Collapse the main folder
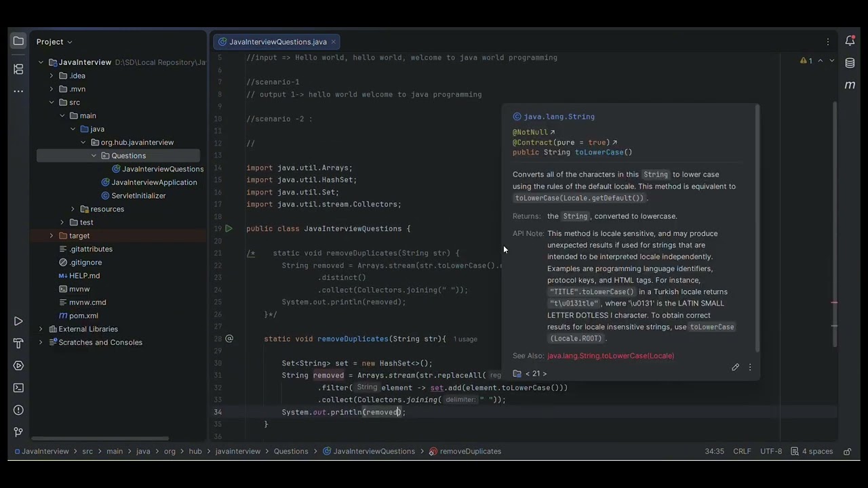 coord(62,116)
